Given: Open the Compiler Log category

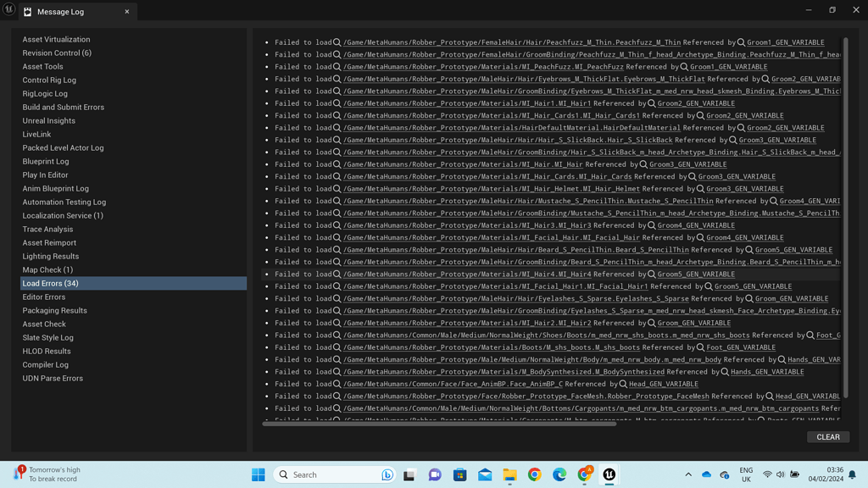Looking at the screenshot, I should point(44,364).
